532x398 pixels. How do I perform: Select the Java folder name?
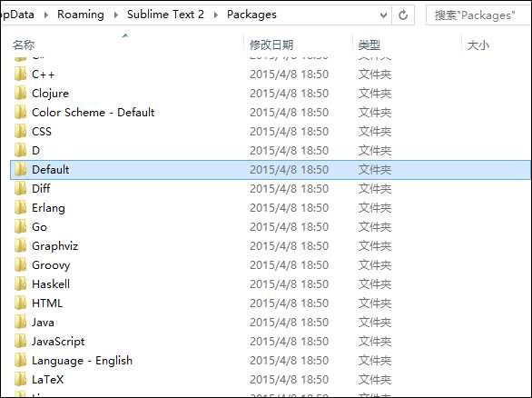43,323
